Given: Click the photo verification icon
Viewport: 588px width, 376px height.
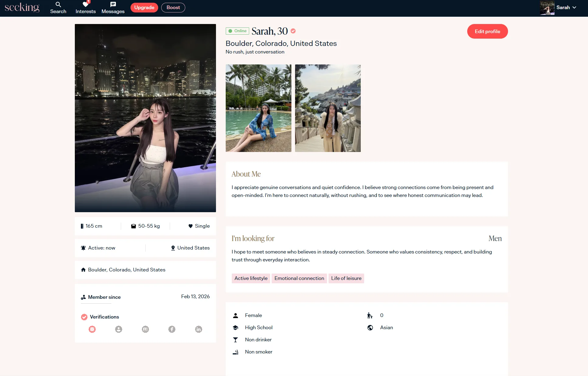Looking at the screenshot, I should tap(92, 329).
